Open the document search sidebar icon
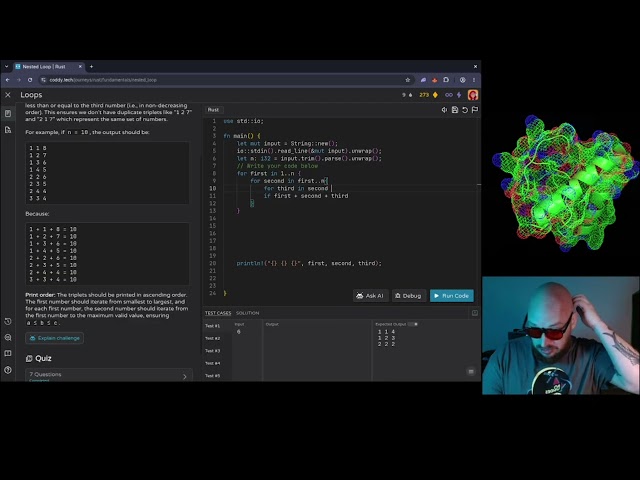This screenshot has height=480, width=640. tap(8, 130)
